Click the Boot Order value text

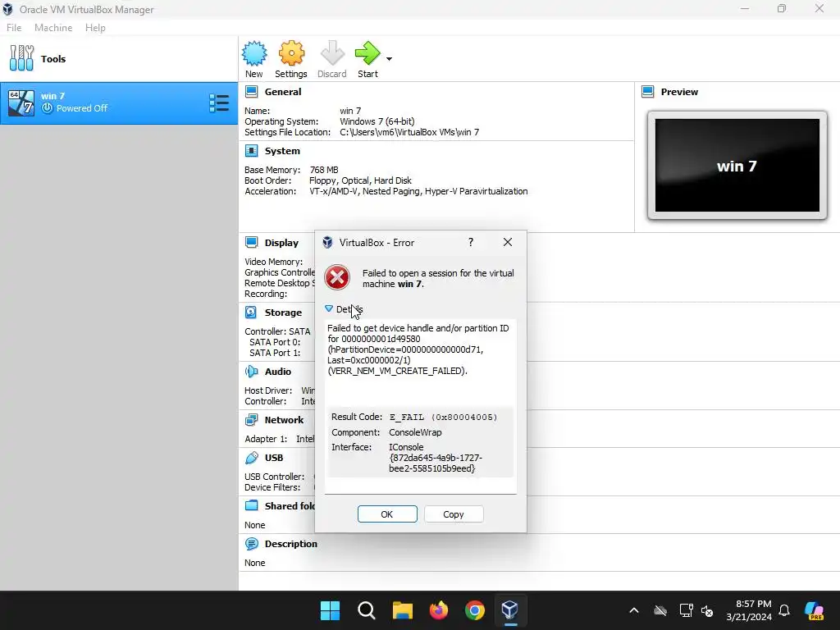[x=360, y=180]
